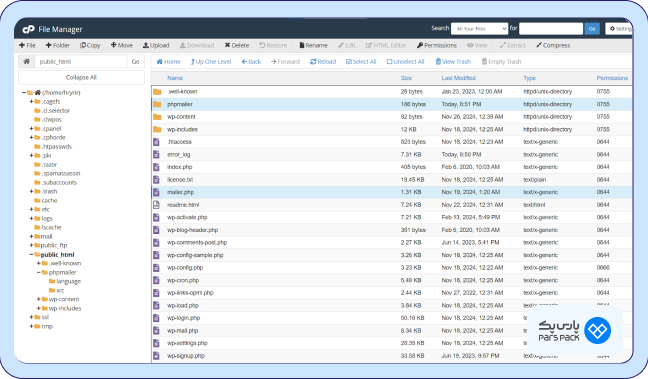The image size is (648, 379).
Task: Click Go next to the path field
Action: tap(136, 62)
